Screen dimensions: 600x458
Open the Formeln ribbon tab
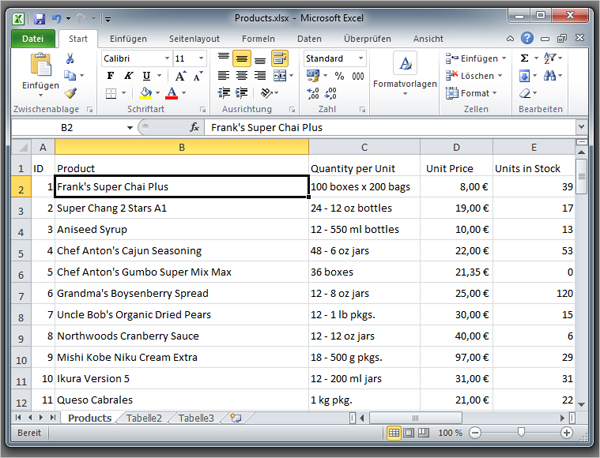pos(258,38)
